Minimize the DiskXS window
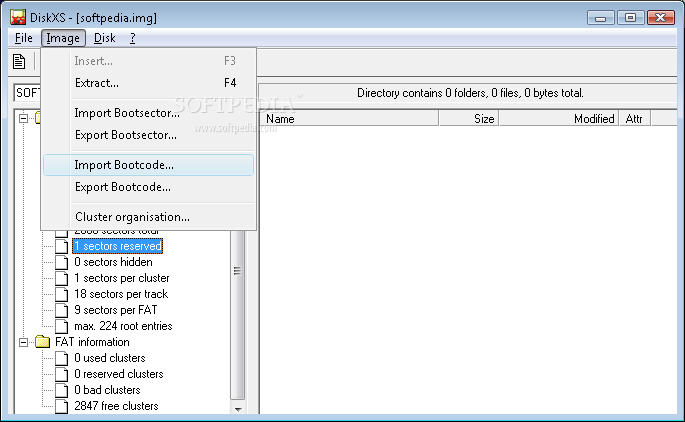Screen dimensions: 685x422 [x=601, y=18]
